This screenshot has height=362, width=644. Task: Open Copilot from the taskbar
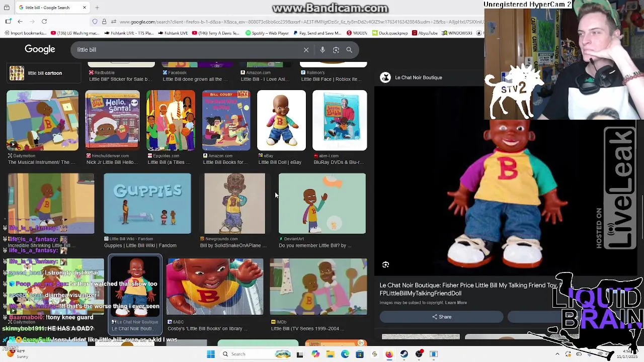point(315,354)
